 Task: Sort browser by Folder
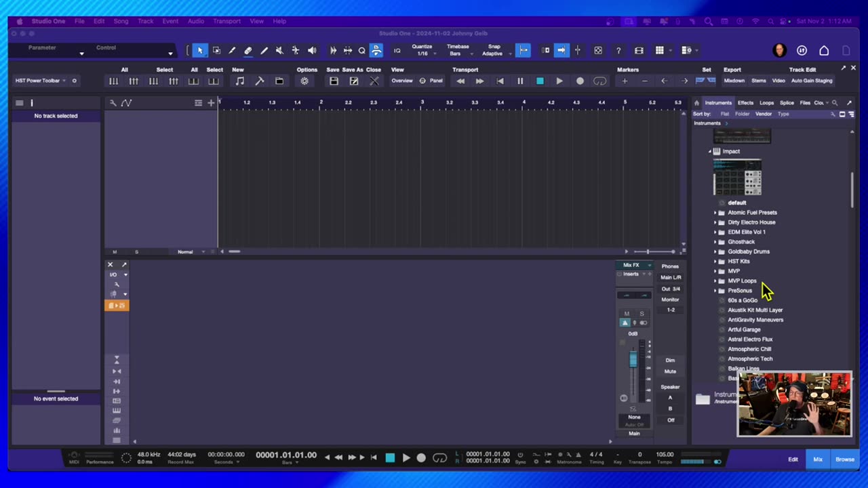[742, 114]
